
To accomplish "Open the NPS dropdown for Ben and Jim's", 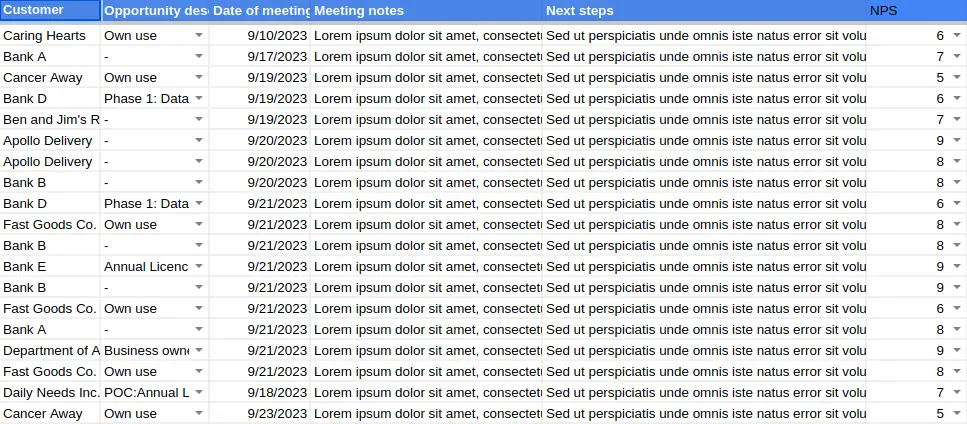I will click(956, 119).
